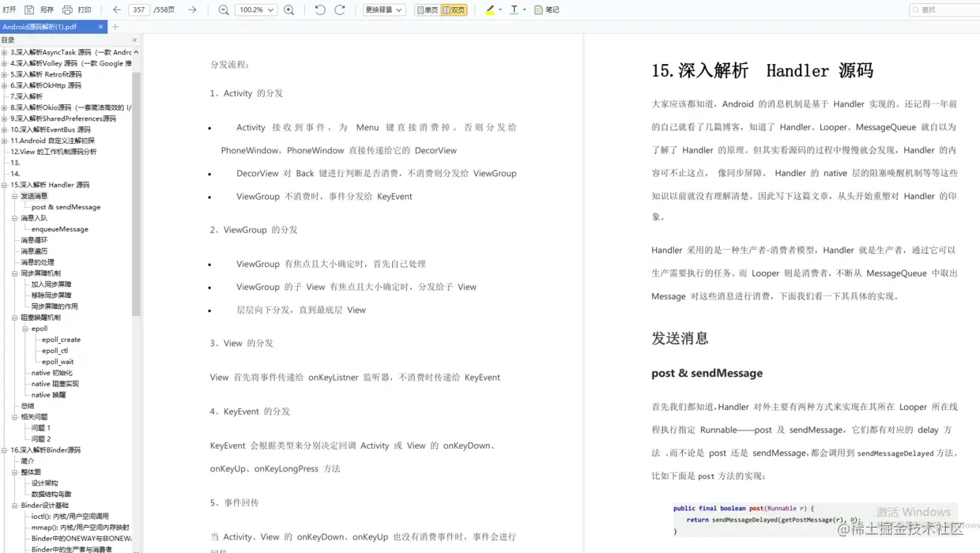
Task: Select outline entry 加入同步屏障
Action: (51, 284)
